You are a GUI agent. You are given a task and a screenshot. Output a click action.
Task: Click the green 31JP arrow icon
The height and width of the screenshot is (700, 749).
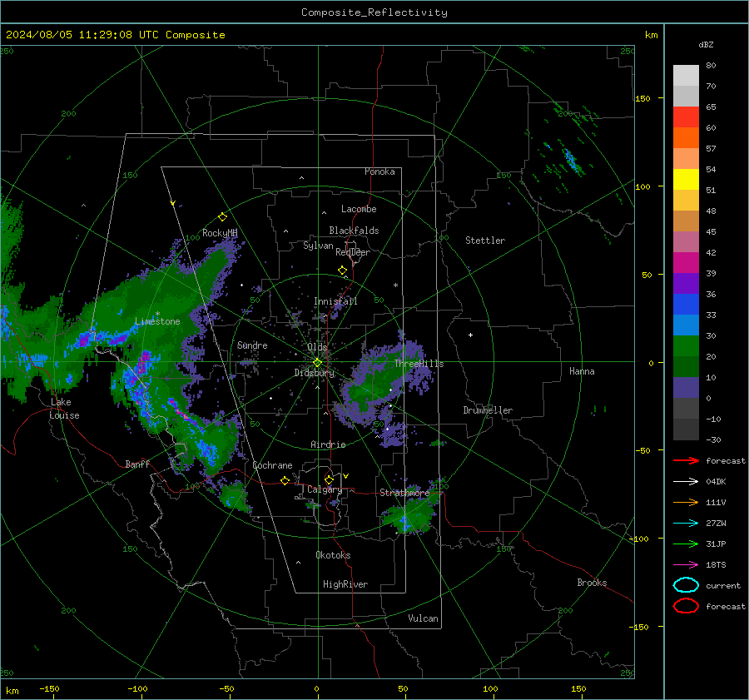coord(686,544)
